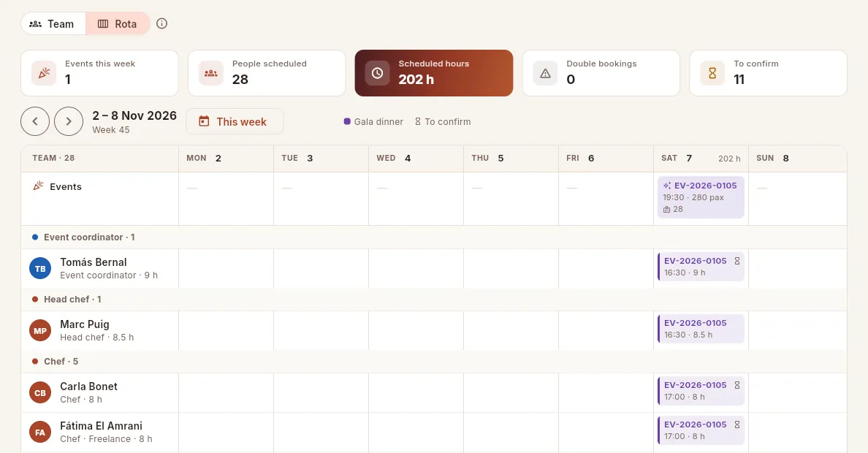Select the THU 5 column header
This screenshot has width=868, height=453.
(x=511, y=159)
